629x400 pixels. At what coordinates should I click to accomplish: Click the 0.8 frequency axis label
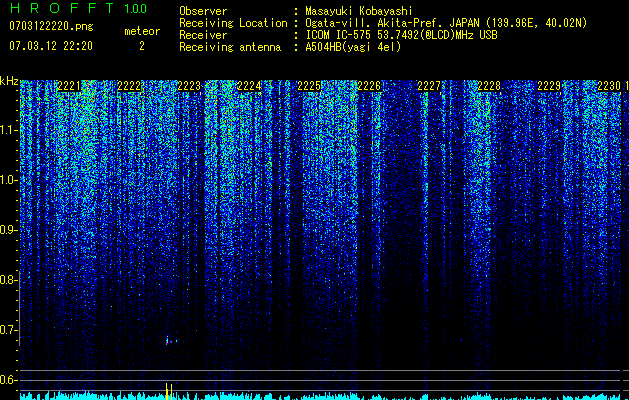tap(7, 280)
